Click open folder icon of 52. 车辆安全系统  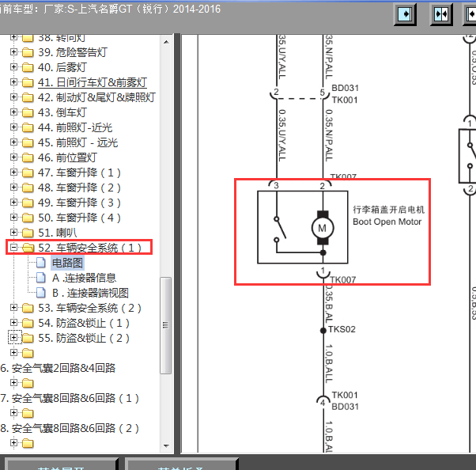coord(28,248)
